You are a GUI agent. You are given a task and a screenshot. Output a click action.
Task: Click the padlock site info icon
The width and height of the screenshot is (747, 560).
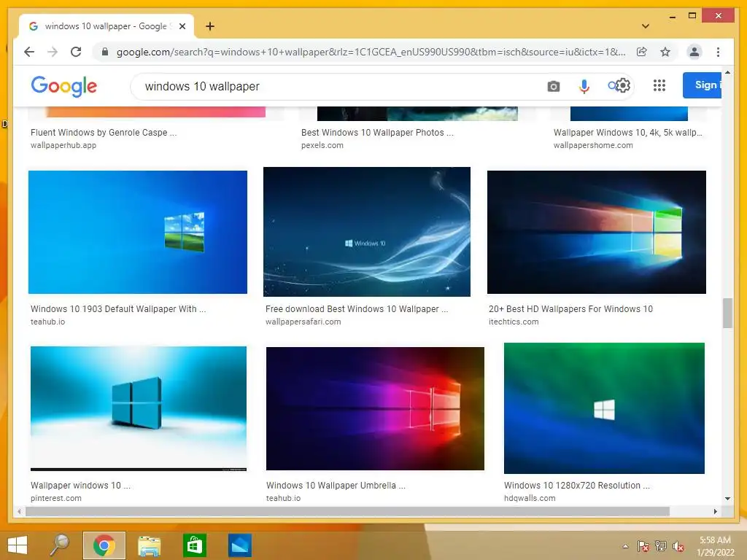105,52
